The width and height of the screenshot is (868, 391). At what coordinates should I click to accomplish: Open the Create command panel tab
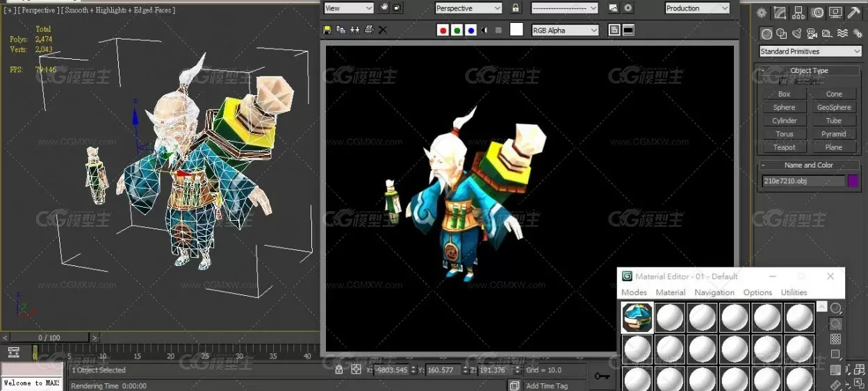(x=762, y=13)
